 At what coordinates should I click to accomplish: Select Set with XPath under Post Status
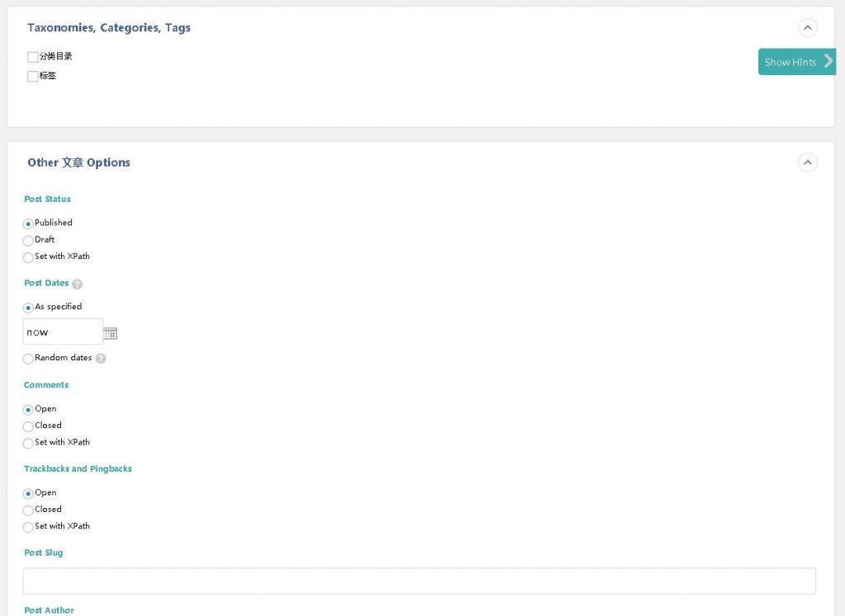28,257
